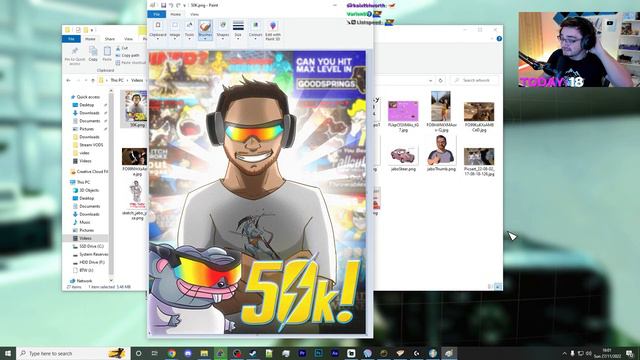Open the Share tab in File Explorer
The width and height of the screenshot is (640, 360).
pyautogui.click(x=110, y=39)
